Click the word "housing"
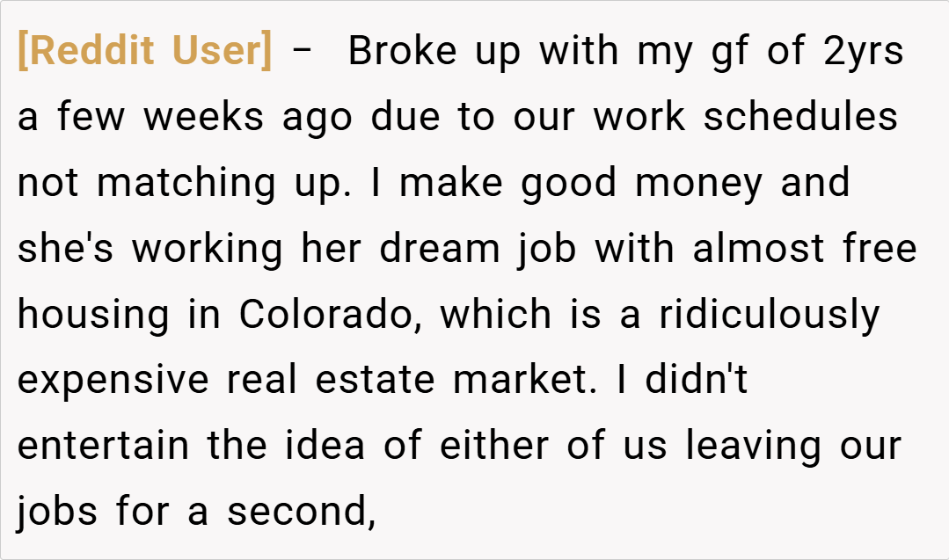949x560 pixels. (x=93, y=315)
